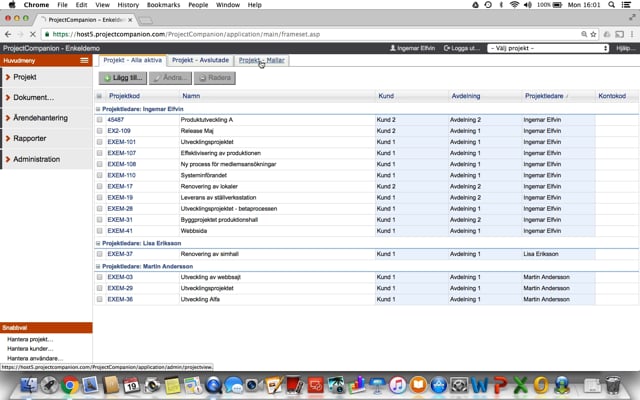Toggle the select-all checkbox in table header
The width and height of the screenshot is (640, 400).
click(x=99, y=96)
